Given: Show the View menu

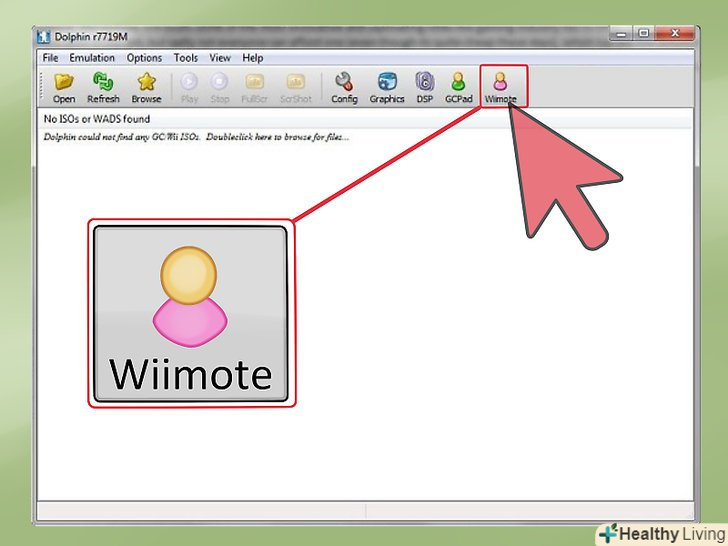Looking at the screenshot, I should click(x=220, y=58).
